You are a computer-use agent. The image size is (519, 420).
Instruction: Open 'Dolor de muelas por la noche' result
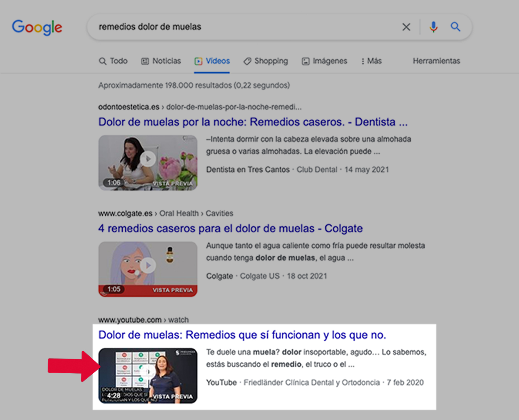coord(253,122)
